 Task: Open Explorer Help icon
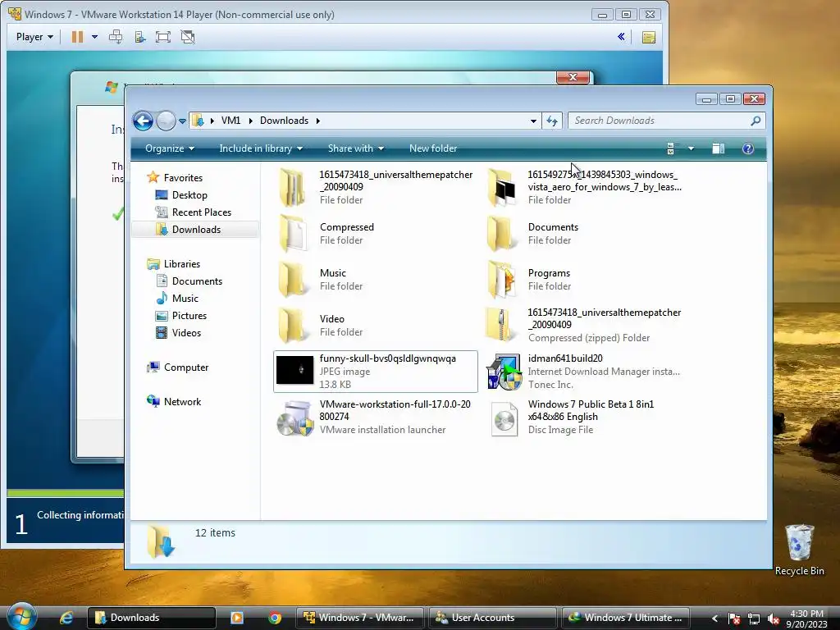pos(748,148)
